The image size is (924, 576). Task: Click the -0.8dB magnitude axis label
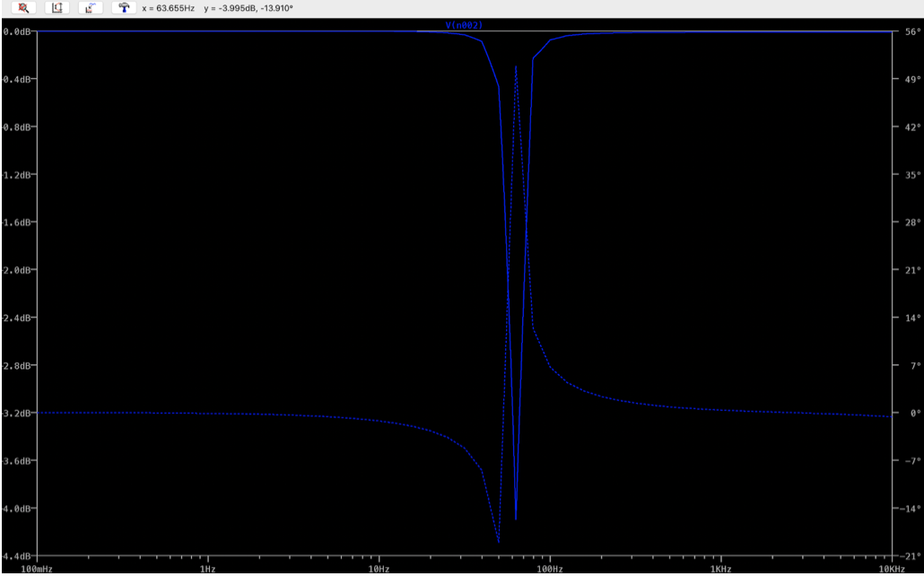[x=16, y=127]
